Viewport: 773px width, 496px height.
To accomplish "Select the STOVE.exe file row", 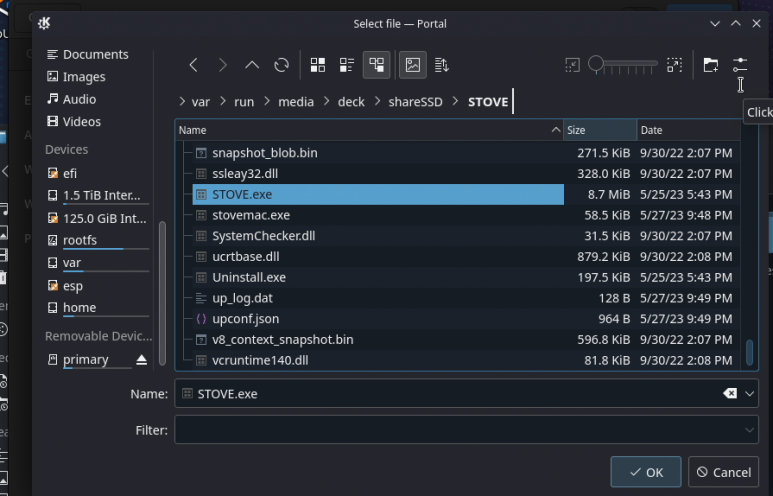I will pyautogui.click(x=378, y=194).
